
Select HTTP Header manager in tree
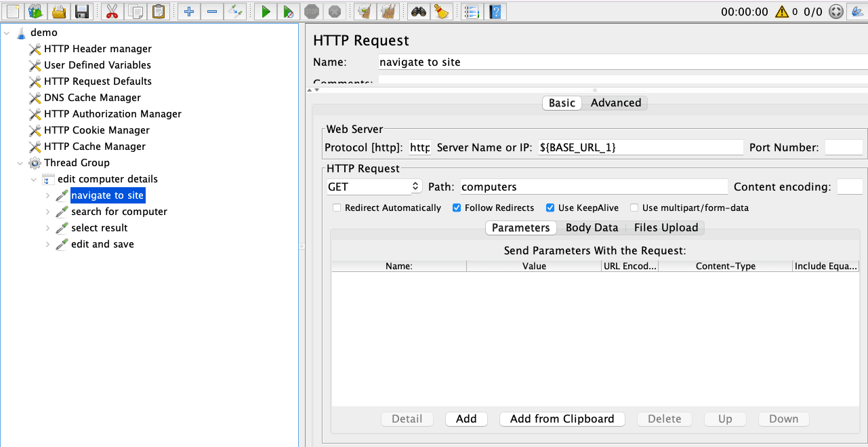(98, 49)
